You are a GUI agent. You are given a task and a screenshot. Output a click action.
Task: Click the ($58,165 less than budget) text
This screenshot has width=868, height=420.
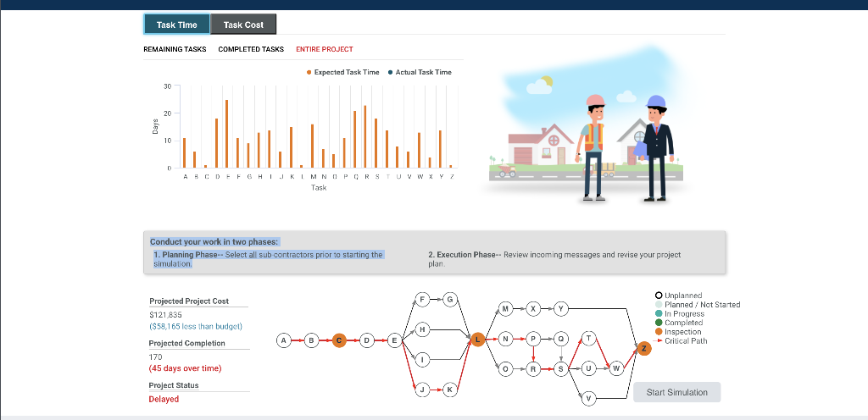coord(196,327)
